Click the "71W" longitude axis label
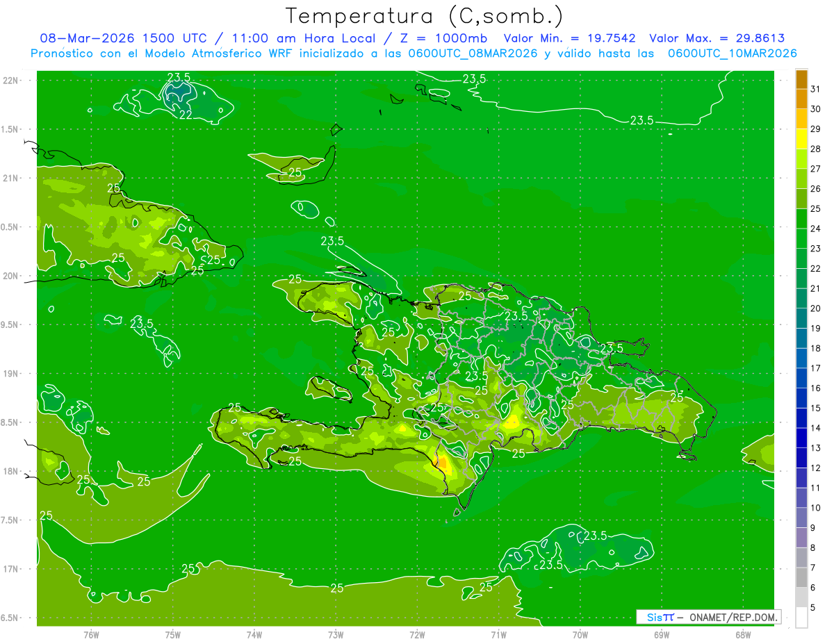 pyautogui.click(x=498, y=635)
